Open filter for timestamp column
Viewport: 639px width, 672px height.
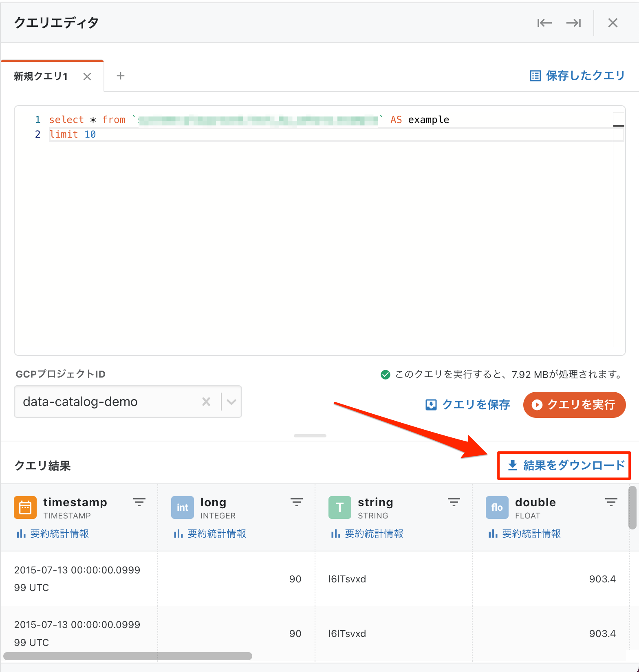click(139, 502)
